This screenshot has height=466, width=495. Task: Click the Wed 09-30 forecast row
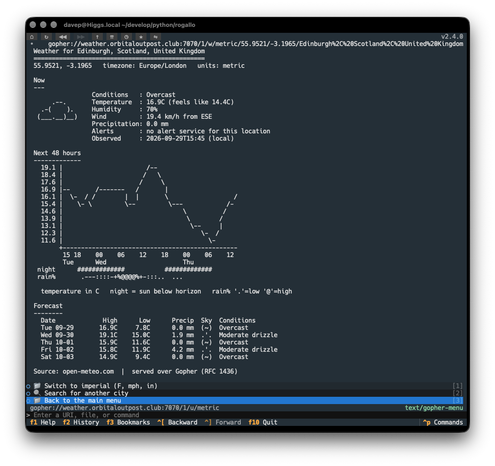click(159, 335)
